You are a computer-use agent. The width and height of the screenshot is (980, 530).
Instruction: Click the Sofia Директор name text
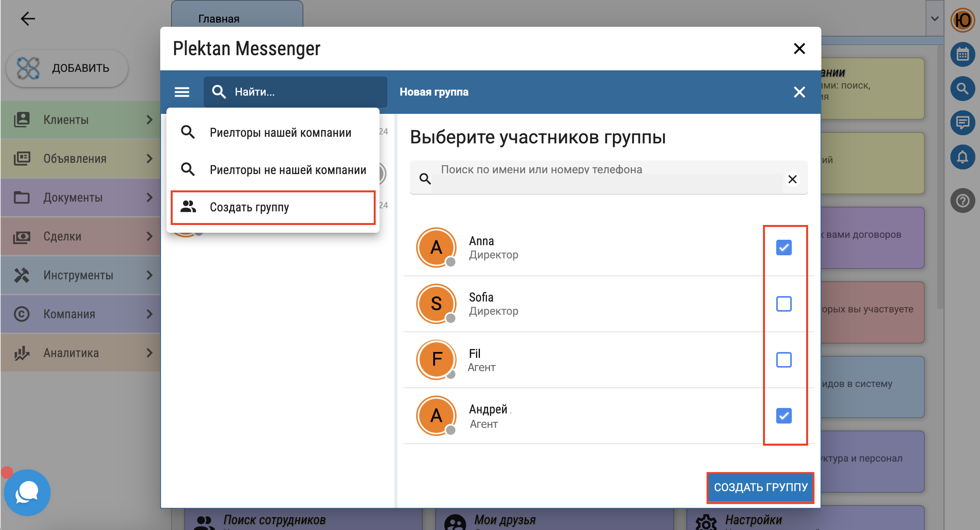[x=493, y=304]
